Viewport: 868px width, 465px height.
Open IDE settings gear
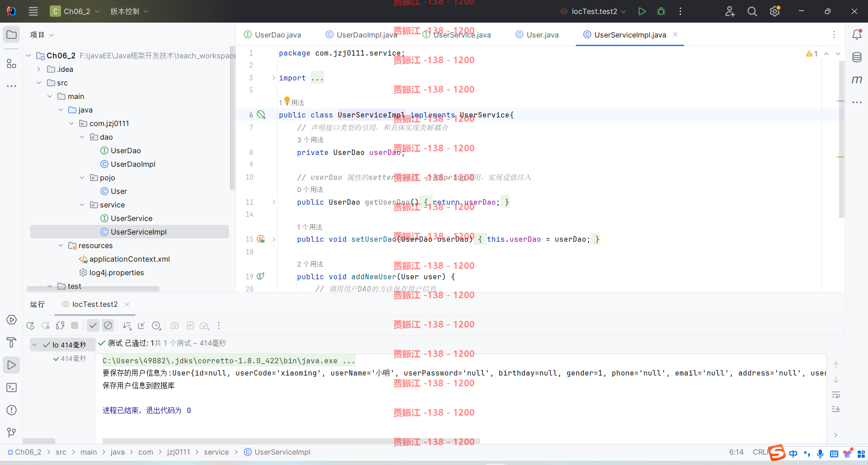(775, 11)
